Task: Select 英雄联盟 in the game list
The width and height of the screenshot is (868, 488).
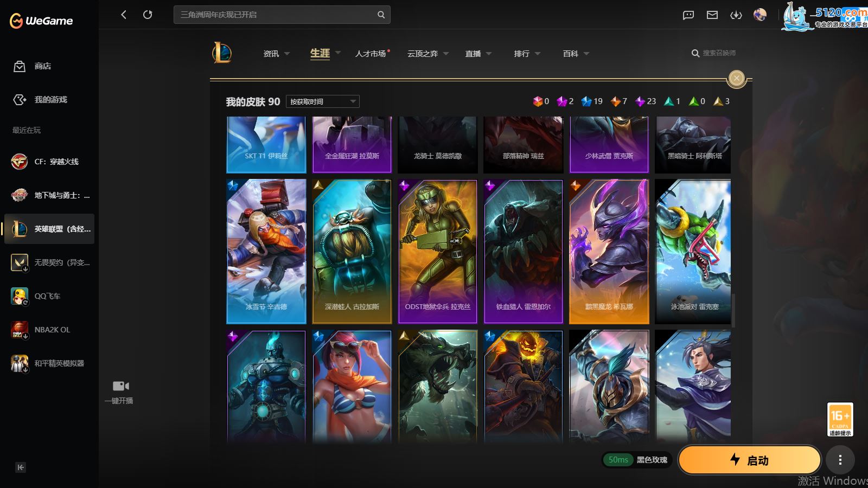Action: click(x=49, y=229)
